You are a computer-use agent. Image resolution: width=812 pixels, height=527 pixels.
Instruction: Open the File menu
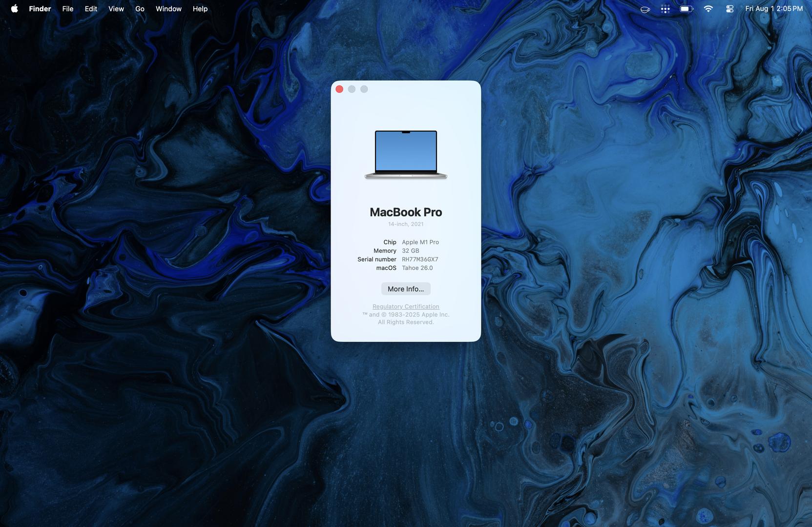point(68,9)
